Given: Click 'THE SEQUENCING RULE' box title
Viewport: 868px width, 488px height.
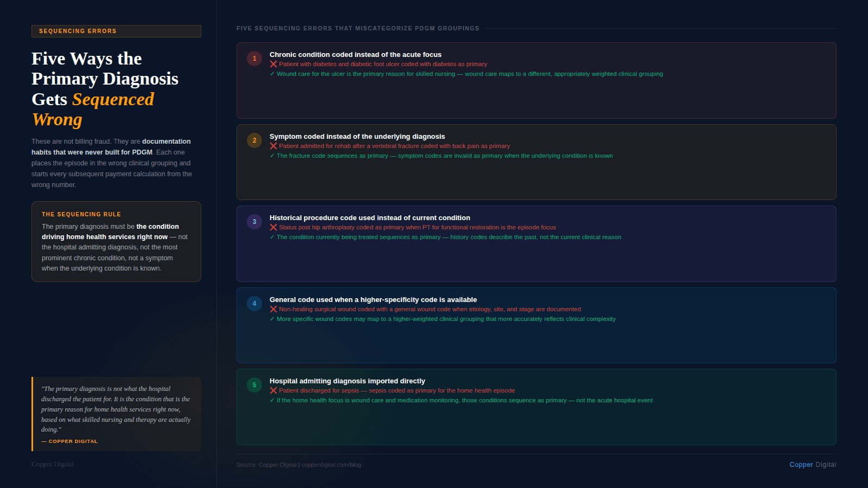Looking at the screenshot, I should click(81, 214).
